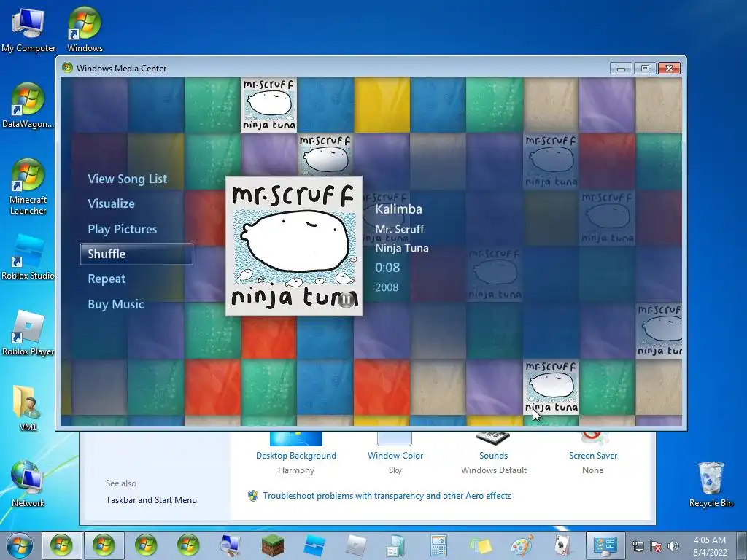Open the VM1 user folder icon
747x560 pixels.
(x=28, y=408)
